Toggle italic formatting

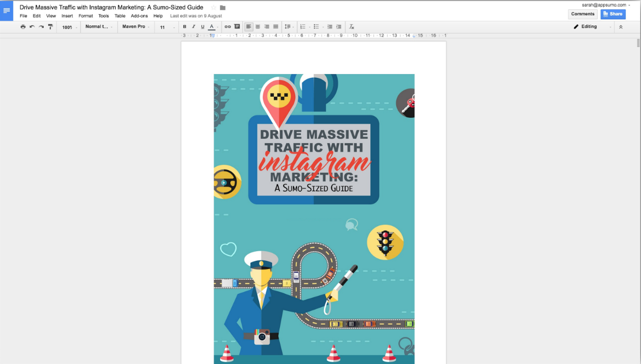click(x=193, y=27)
